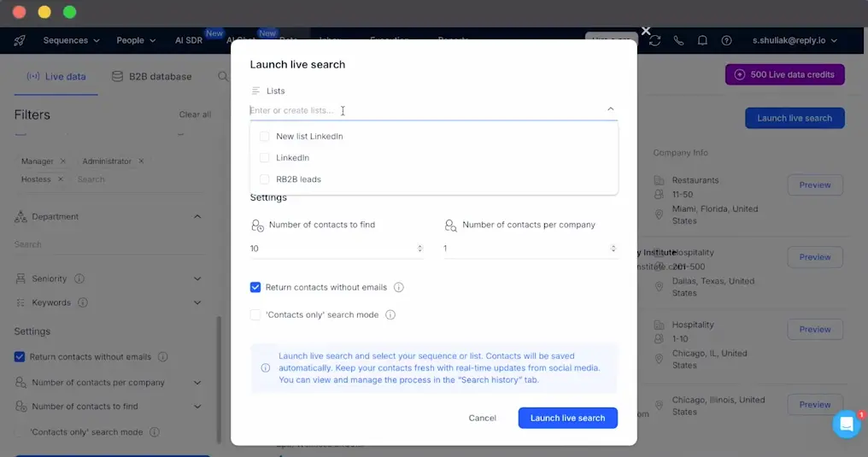Click the 500 Live data credits button

pos(784,74)
